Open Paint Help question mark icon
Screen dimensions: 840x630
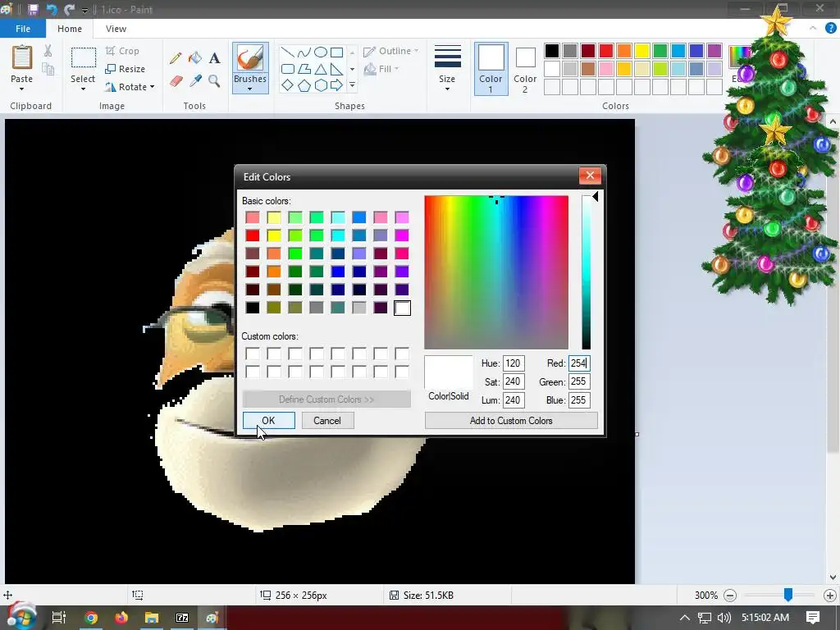[830, 29]
